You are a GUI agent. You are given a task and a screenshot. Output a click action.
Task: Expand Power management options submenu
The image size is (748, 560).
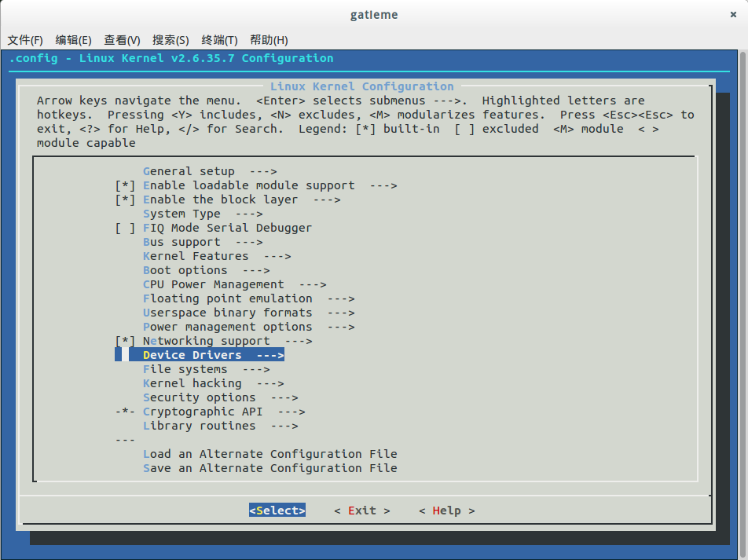[x=249, y=328]
